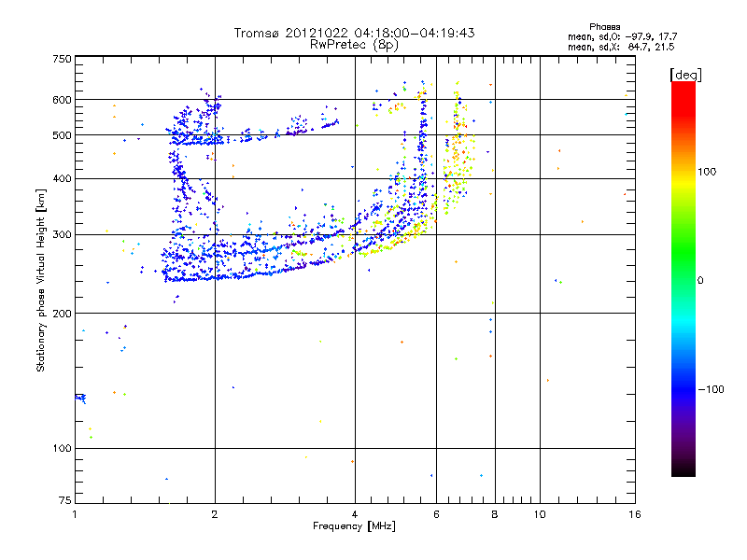Click the x-axis tick label '8'
747x560 pixels.
[495, 514]
